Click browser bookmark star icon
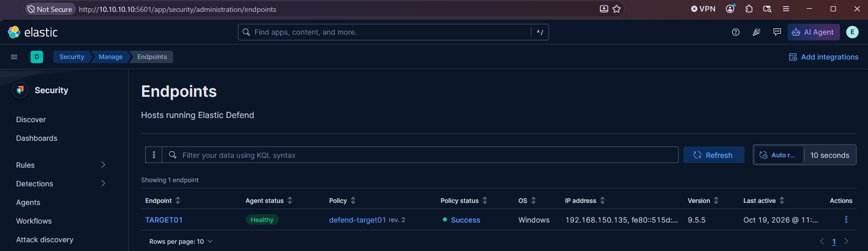The width and height of the screenshot is (868, 251). (x=617, y=9)
